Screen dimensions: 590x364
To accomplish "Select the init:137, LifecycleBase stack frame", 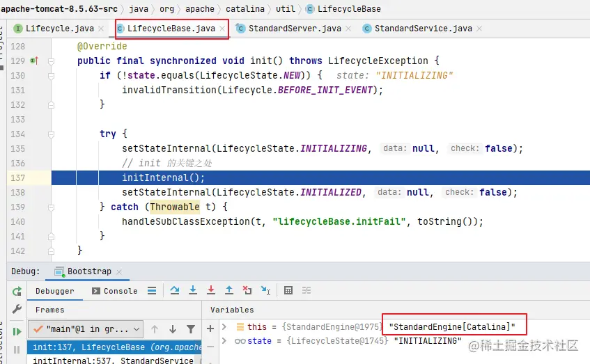I will point(114,347).
